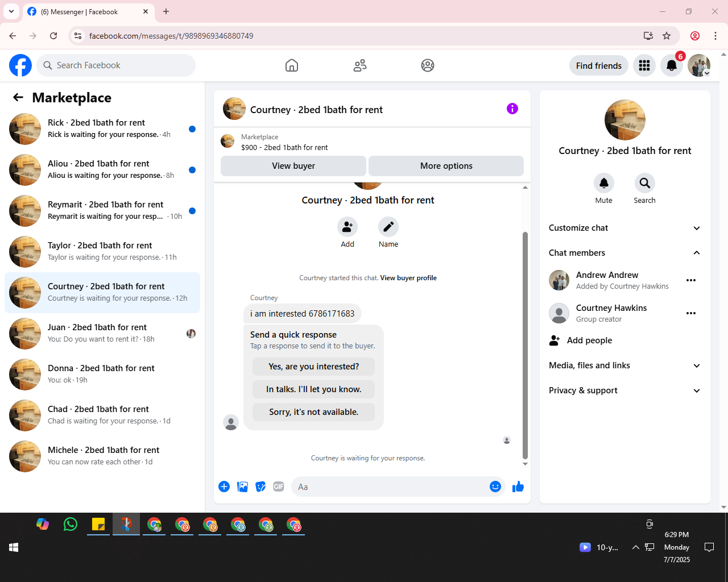Open the Aliou 2bed 1bath conversation
The image size is (728, 582).
(102, 170)
